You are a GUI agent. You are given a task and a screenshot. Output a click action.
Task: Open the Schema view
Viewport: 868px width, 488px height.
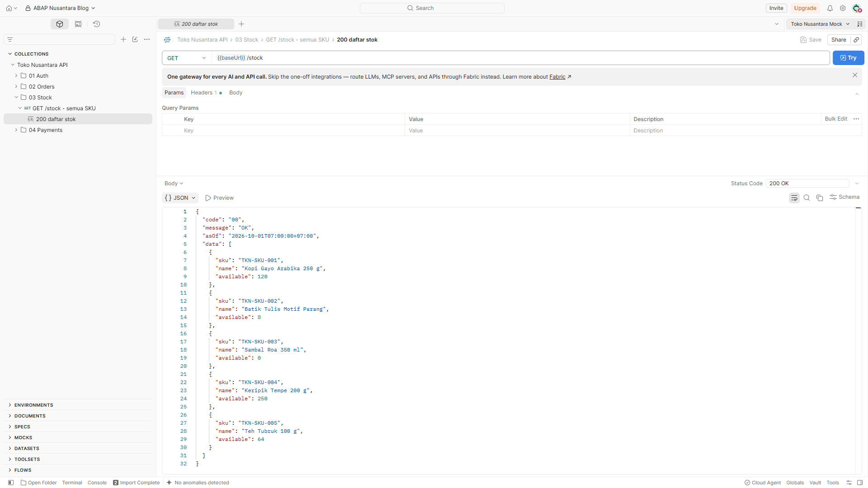pyautogui.click(x=844, y=197)
